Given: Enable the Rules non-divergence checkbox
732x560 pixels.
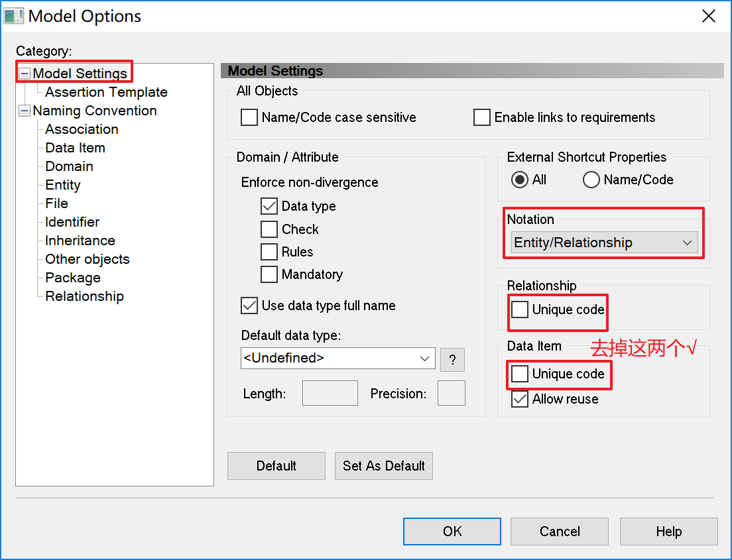Looking at the screenshot, I should coord(269,252).
